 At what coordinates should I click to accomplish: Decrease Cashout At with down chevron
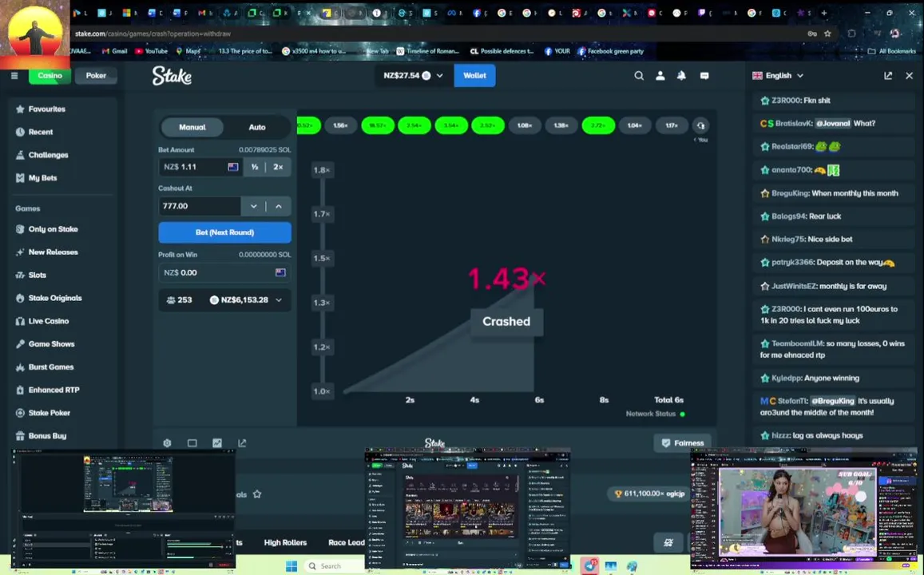point(253,206)
